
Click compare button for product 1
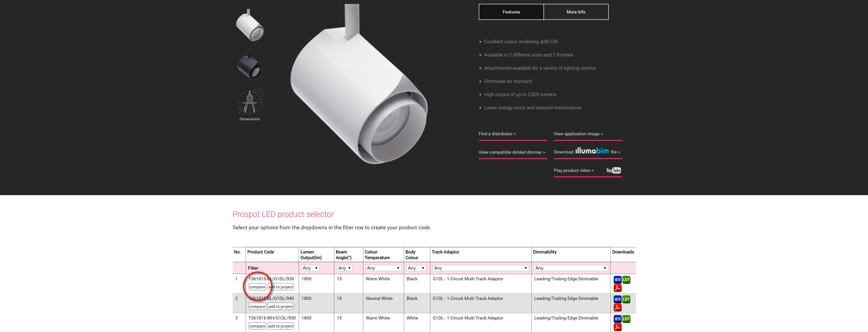point(256,287)
